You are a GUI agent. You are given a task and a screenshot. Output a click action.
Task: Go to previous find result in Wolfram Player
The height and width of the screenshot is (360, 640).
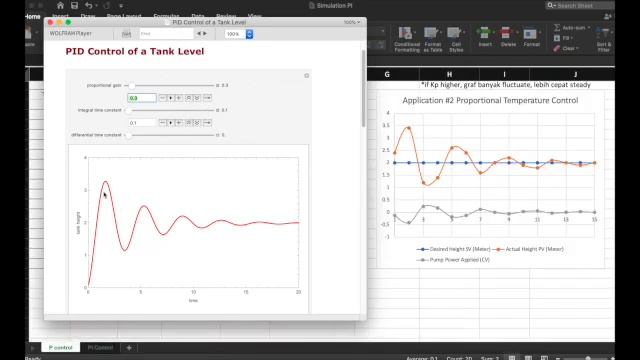(199, 34)
